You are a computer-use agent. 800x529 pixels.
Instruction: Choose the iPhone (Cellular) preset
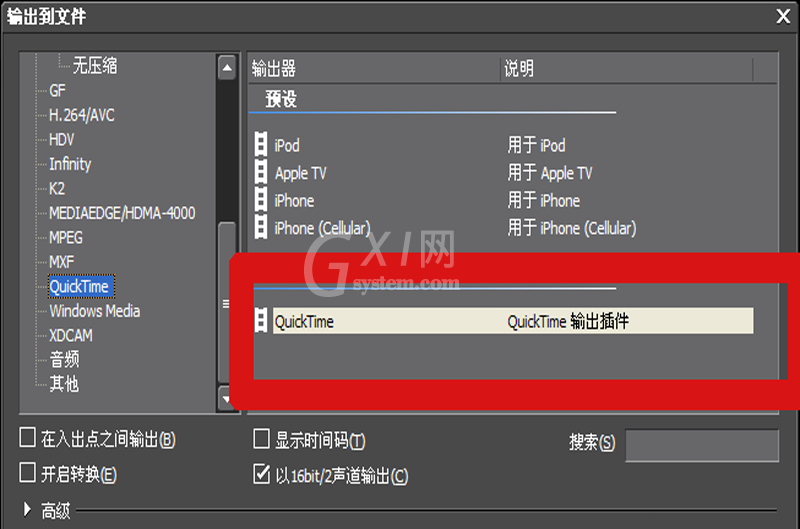[503, 227]
